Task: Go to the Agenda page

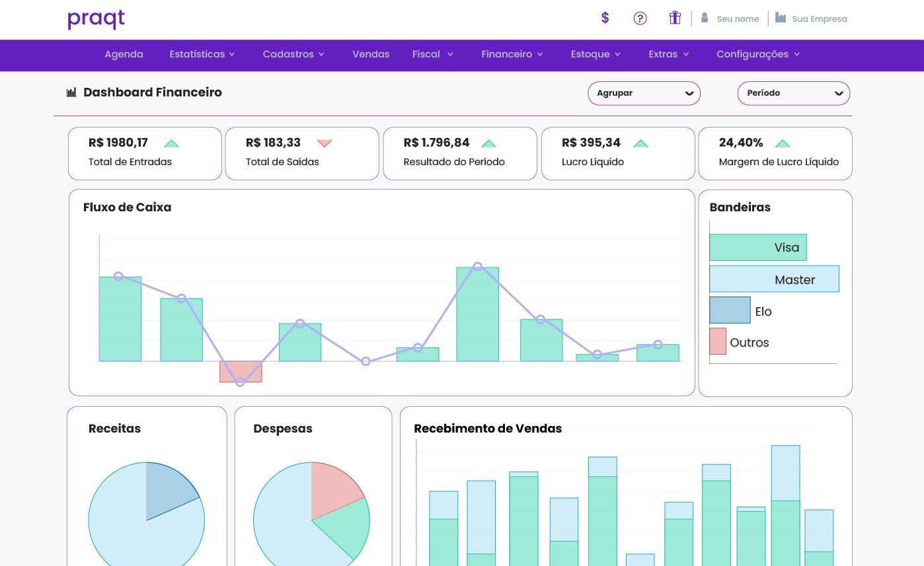Action: pos(124,54)
